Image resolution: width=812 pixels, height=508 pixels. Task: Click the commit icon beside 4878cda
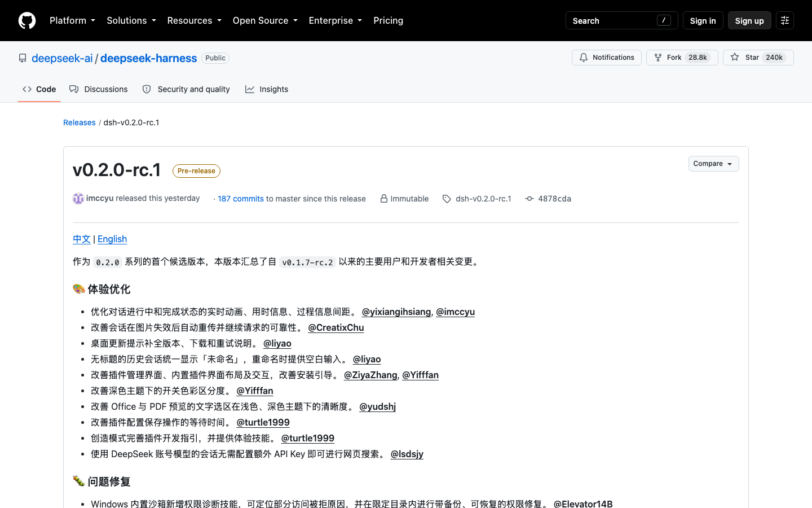[529, 199]
